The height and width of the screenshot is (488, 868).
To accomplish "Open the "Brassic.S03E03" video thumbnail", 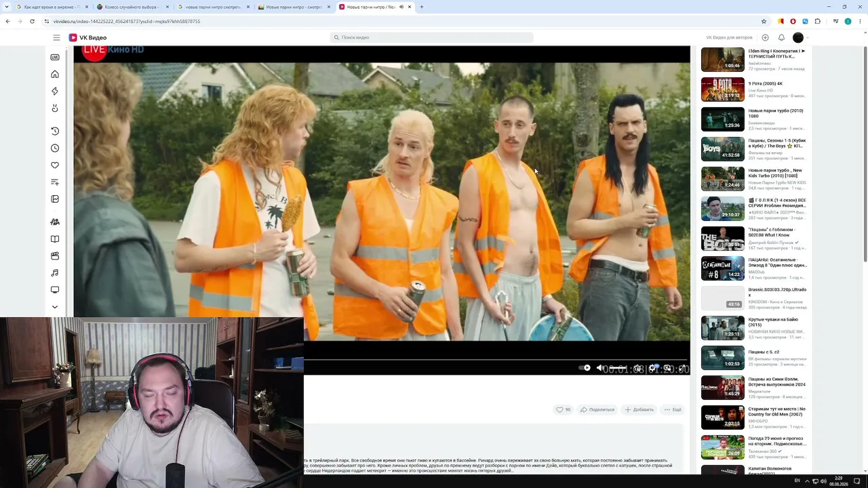I will [722, 298].
